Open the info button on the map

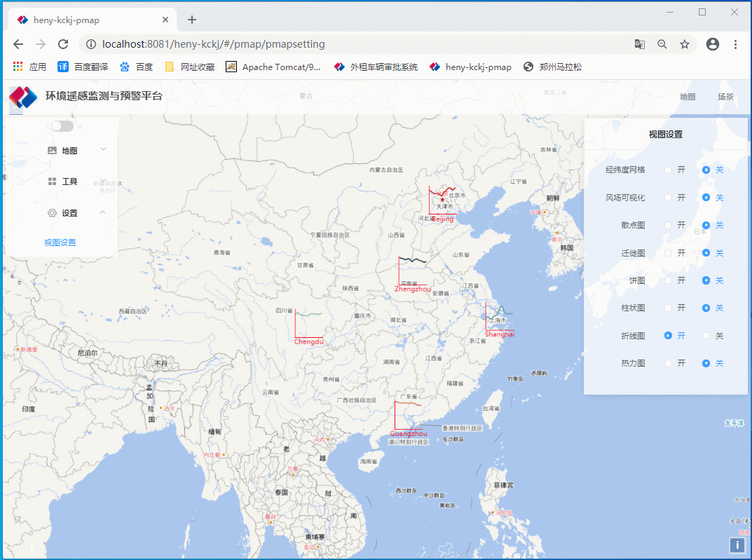(737, 545)
